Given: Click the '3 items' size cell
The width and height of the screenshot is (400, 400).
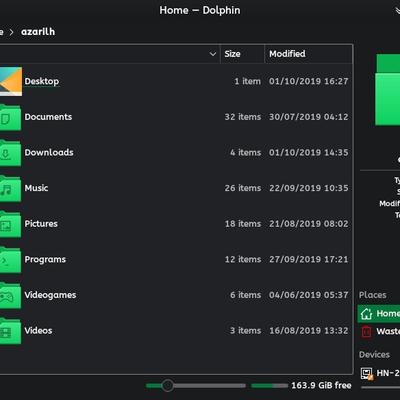Looking at the screenshot, I should (245, 331).
